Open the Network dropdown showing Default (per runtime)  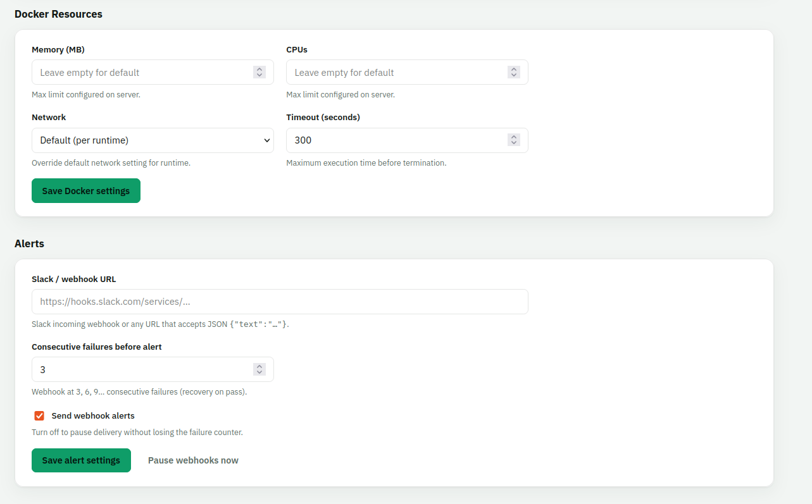point(153,140)
